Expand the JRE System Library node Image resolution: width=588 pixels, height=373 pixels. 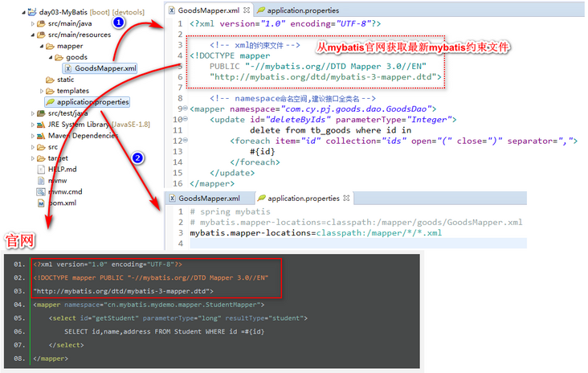coord(33,125)
